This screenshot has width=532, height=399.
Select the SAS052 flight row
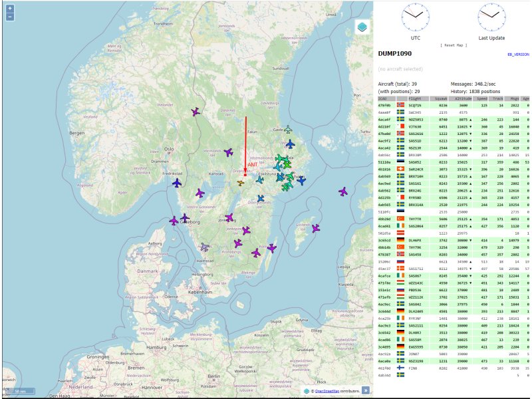tap(454, 162)
